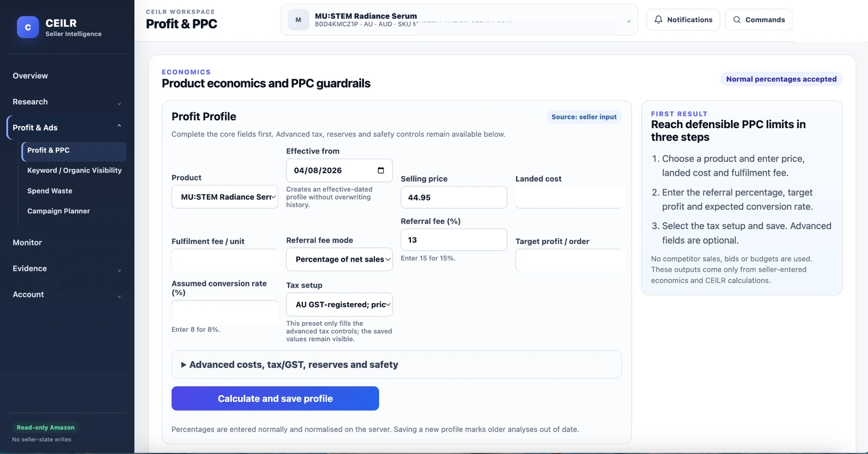Click the Commands search magnifier icon
This screenshot has width=868, height=454.
pyautogui.click(x=737, y=20)
